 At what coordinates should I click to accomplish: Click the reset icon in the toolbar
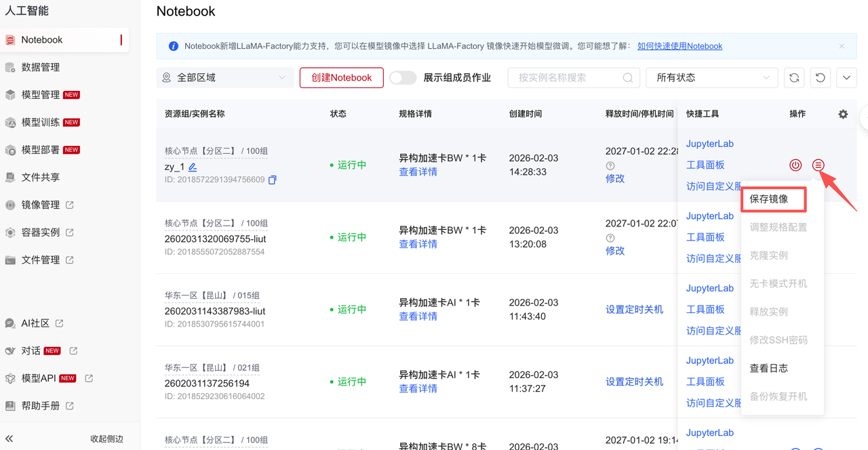click(x=821, y=78)
